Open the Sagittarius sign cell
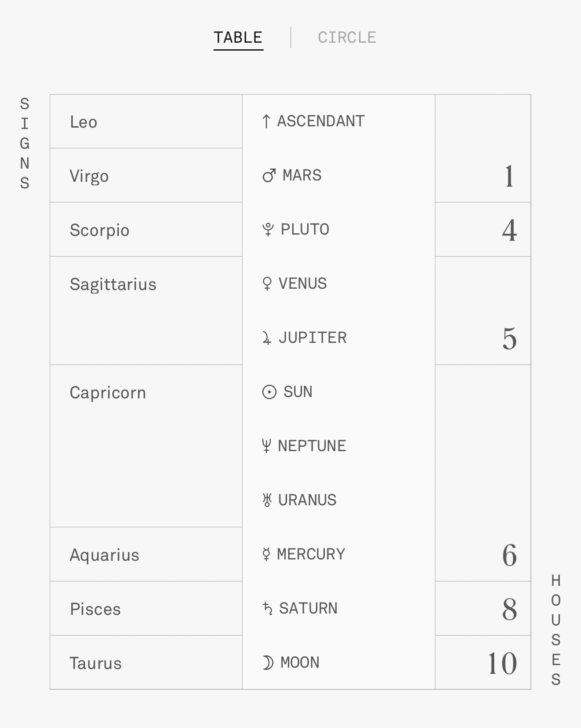This screenshot has width=581, height=728. pos(146,310)
